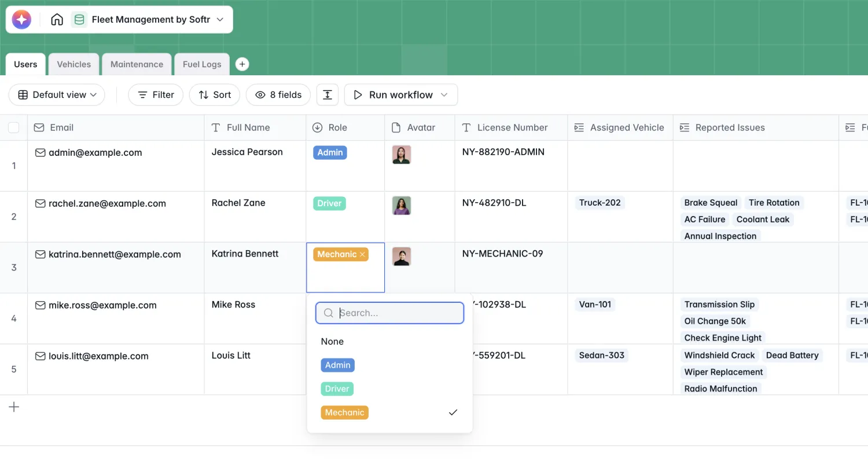Image resolution: width=868 pixels, height=476 pixels.
Task: Click the Email column header
Action: (116, 127)
